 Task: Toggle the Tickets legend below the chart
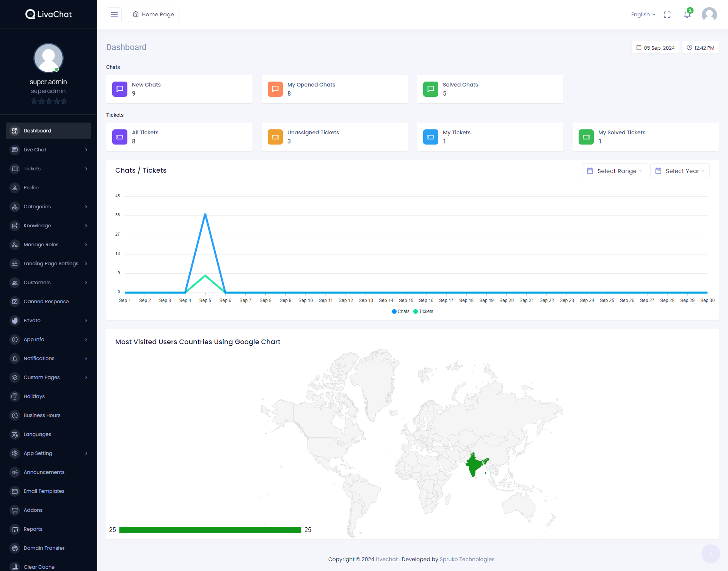(423, 311)
